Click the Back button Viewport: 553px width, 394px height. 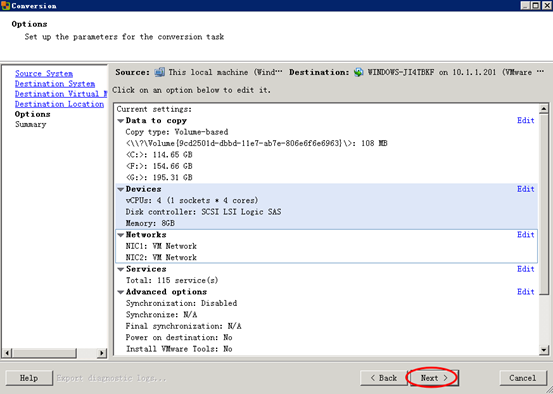tap(384, 378)
